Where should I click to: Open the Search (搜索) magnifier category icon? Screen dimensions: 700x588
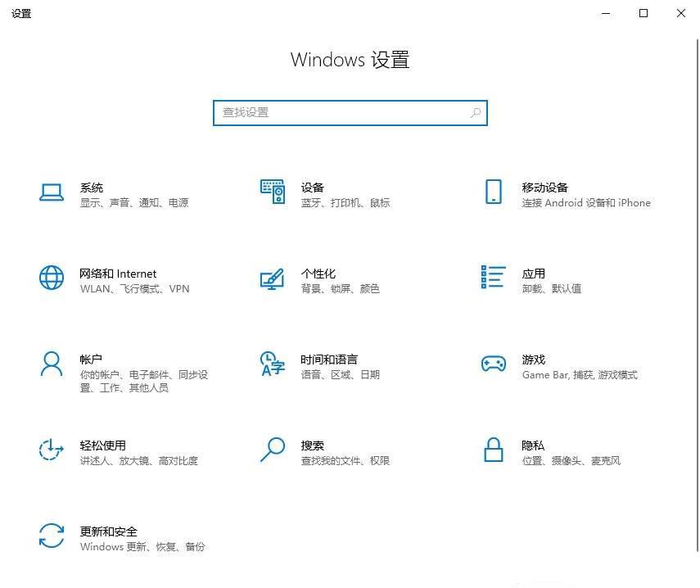pyautogui.click(x=273, y=450)
